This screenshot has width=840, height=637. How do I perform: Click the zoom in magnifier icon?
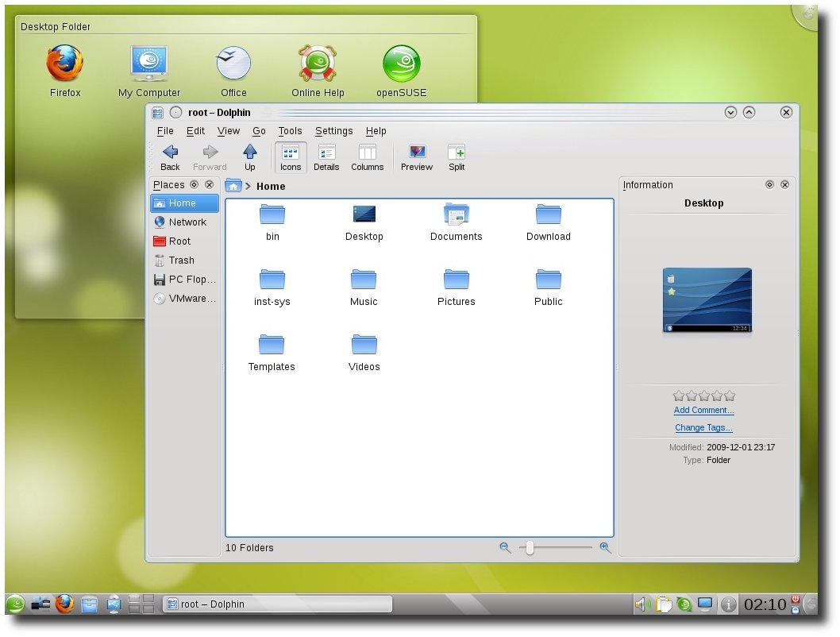605,547
